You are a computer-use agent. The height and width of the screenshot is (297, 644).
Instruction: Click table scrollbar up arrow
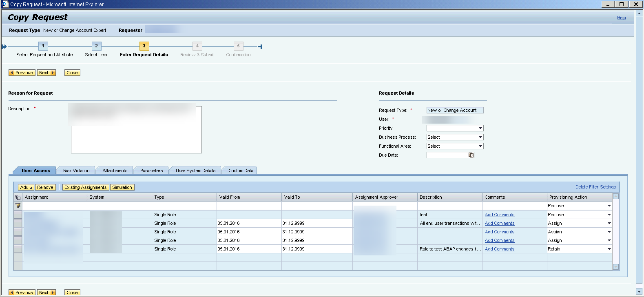(616, 196)
